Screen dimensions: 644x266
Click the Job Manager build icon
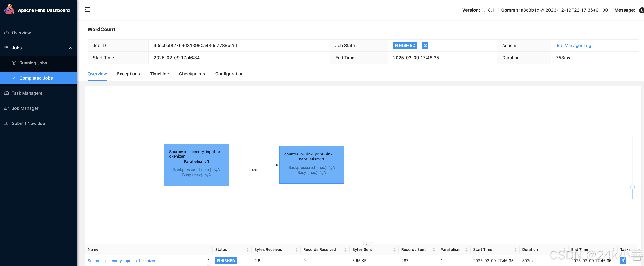[6, 108]
